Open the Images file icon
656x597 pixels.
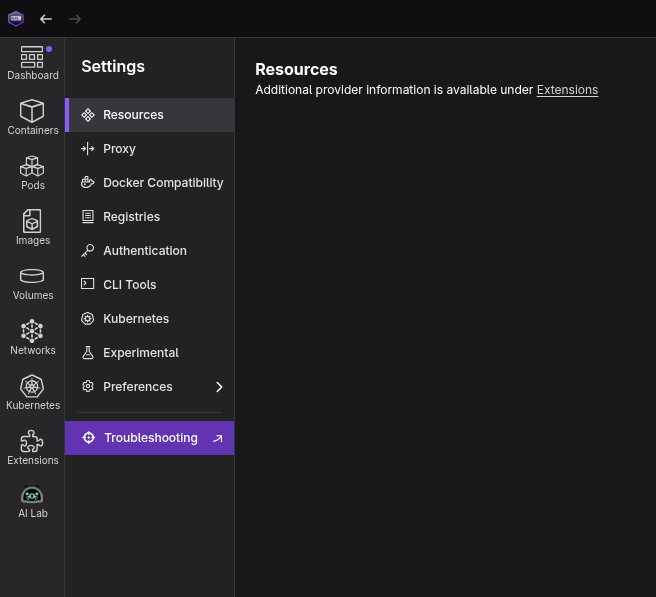tap(32, 221)
